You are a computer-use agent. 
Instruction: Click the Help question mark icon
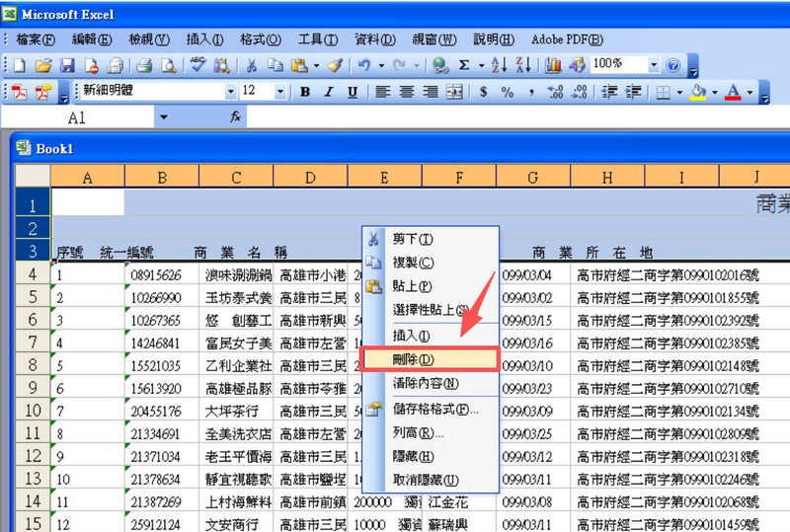click(x=672, y=65)
